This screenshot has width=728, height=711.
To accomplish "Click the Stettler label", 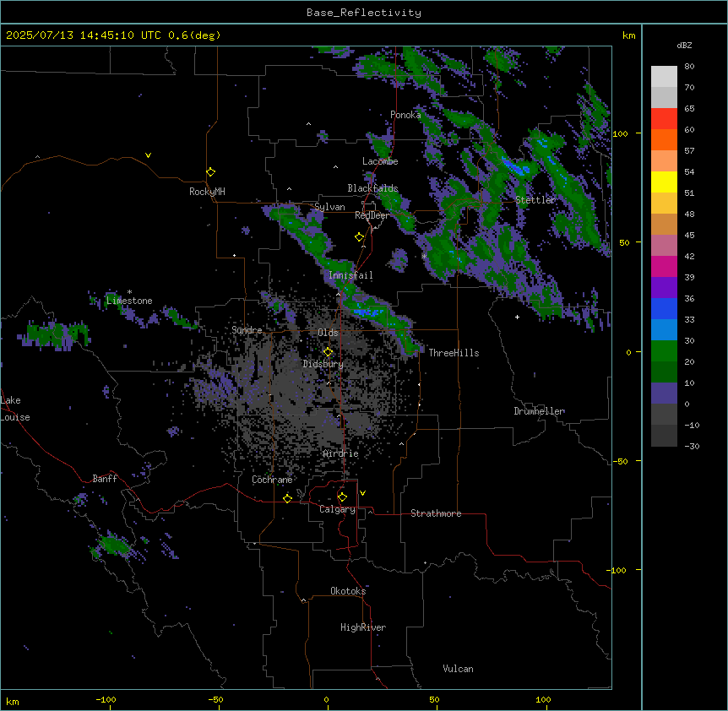I will [535, 200].
